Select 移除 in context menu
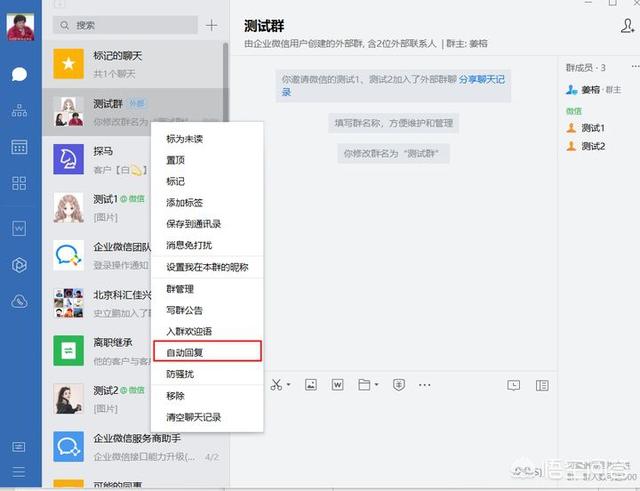This screenshot has width=640, height=491. coord(207,396)
